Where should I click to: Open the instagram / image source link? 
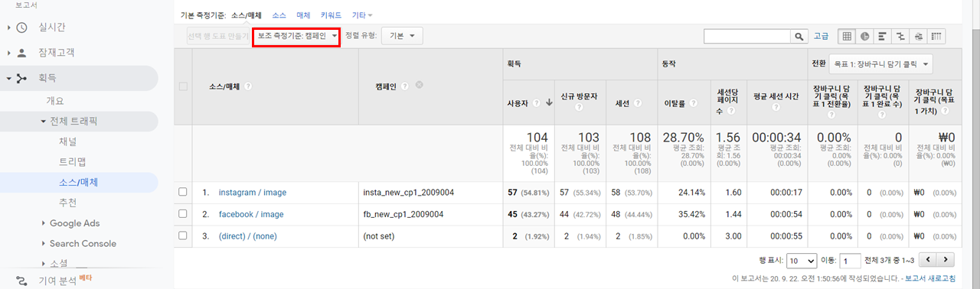(251, 193)
